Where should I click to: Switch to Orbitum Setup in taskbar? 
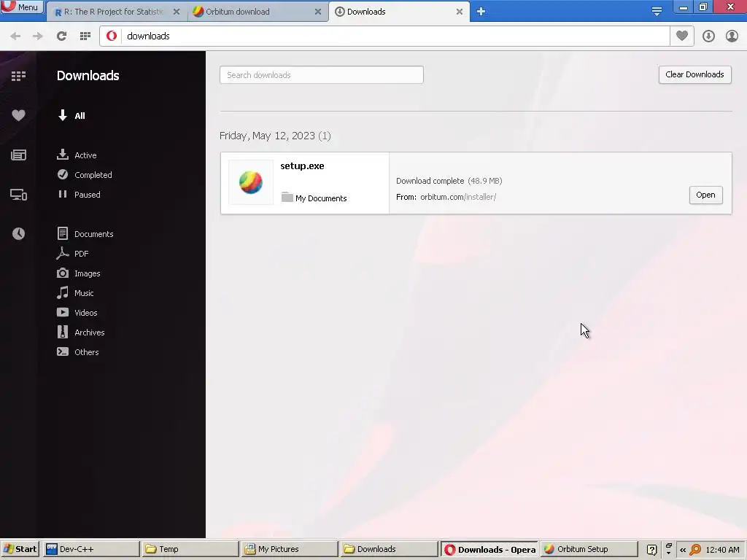coord(589,549)
